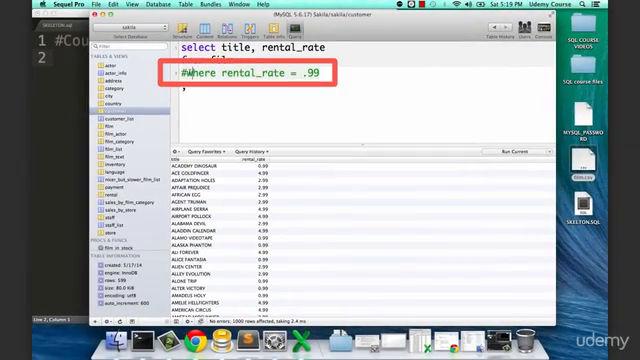Image resolution: width=640 pixels, height=360 pixels.
Task: Toggle the table information pane
Action: click(132, 322)
